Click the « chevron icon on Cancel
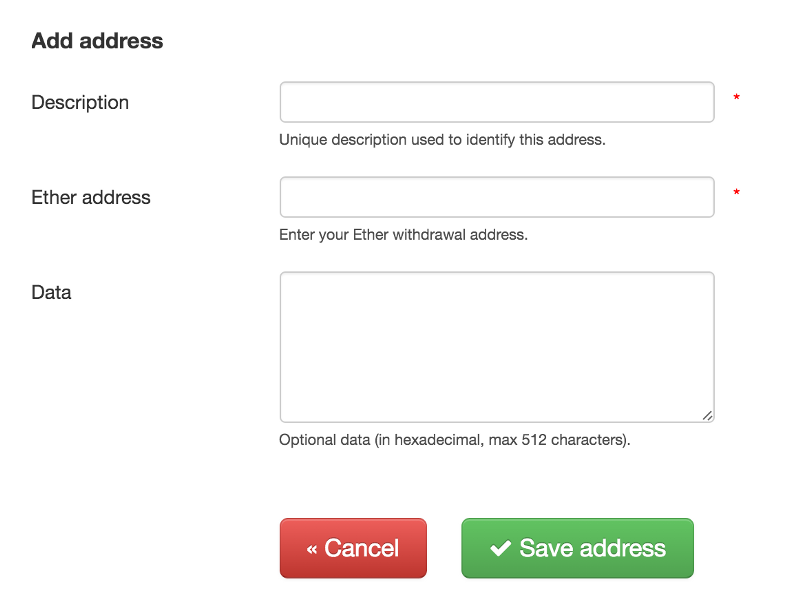Screen dimensions: 800x614 tap(312, 549)
